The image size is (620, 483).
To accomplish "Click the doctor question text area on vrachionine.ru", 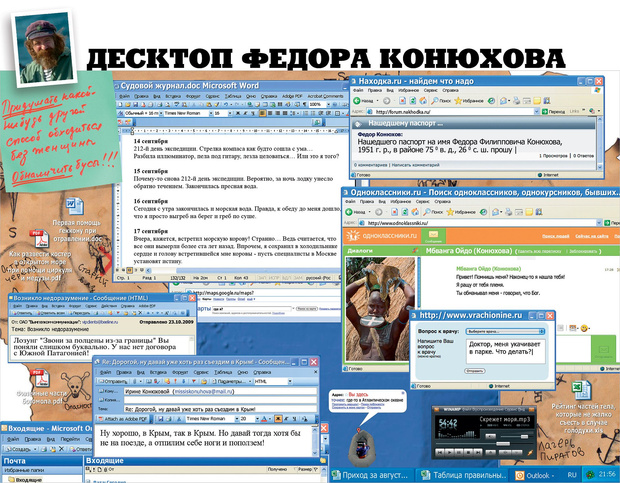I will point(505,351).
